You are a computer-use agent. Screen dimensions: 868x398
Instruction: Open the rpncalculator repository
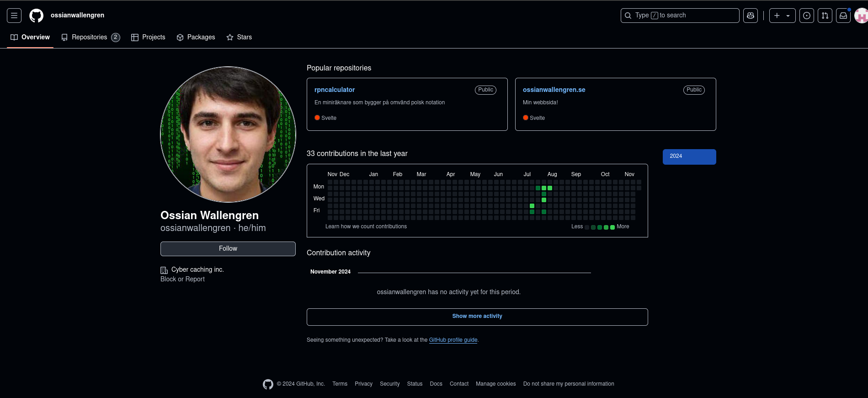[x=335, y=90]
